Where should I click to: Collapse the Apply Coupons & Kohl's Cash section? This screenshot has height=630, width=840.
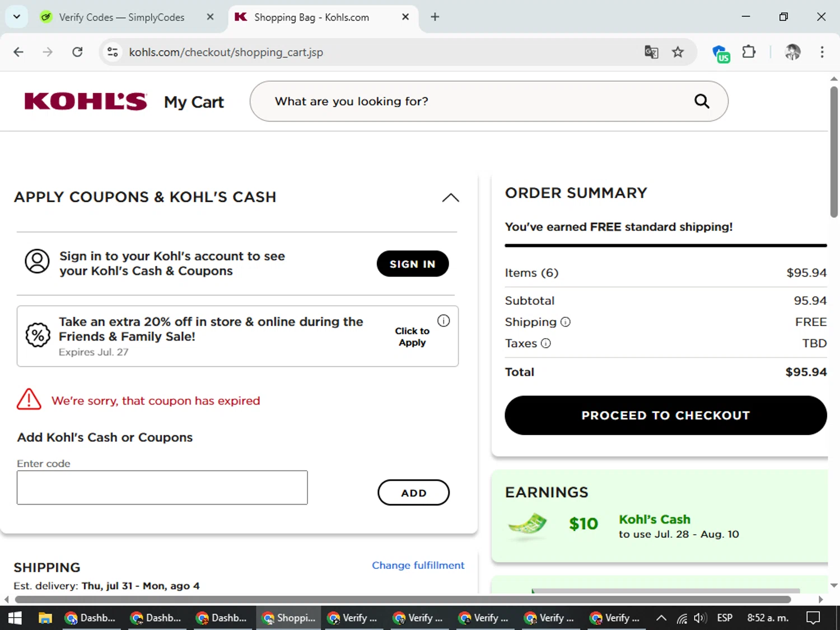pos(450,198)
